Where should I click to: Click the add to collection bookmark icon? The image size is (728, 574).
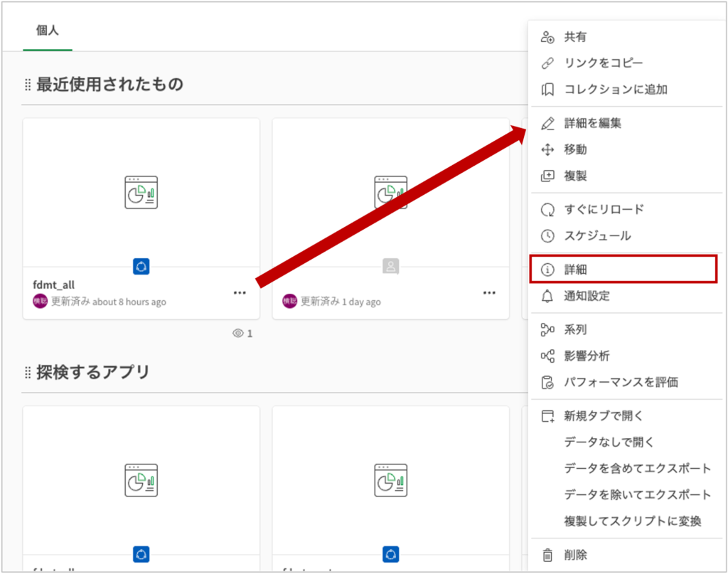click(x=547, y=90)
